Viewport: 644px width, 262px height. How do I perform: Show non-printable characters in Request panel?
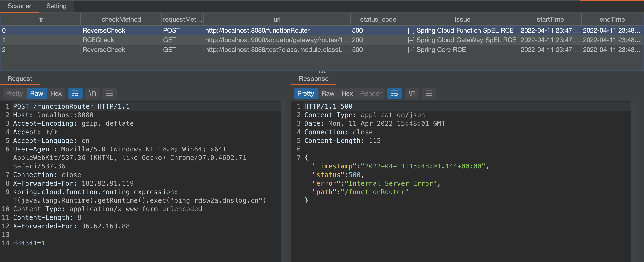tap(92, 93)
